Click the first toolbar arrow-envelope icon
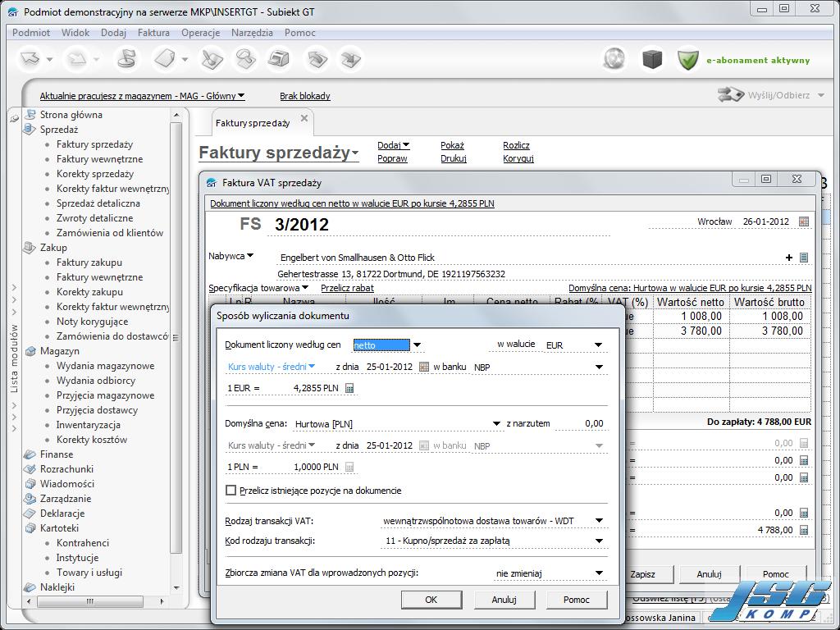 [30, 59]
